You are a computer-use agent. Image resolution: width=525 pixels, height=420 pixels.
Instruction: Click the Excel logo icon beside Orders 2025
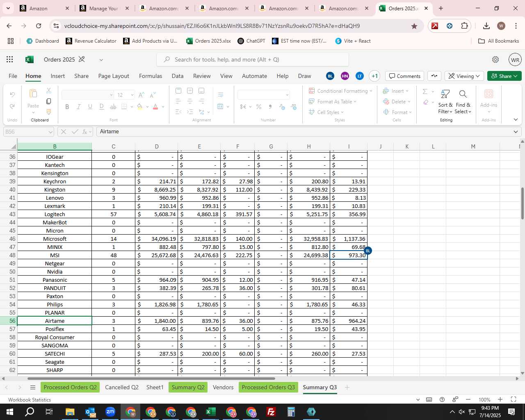click(30, 59)
